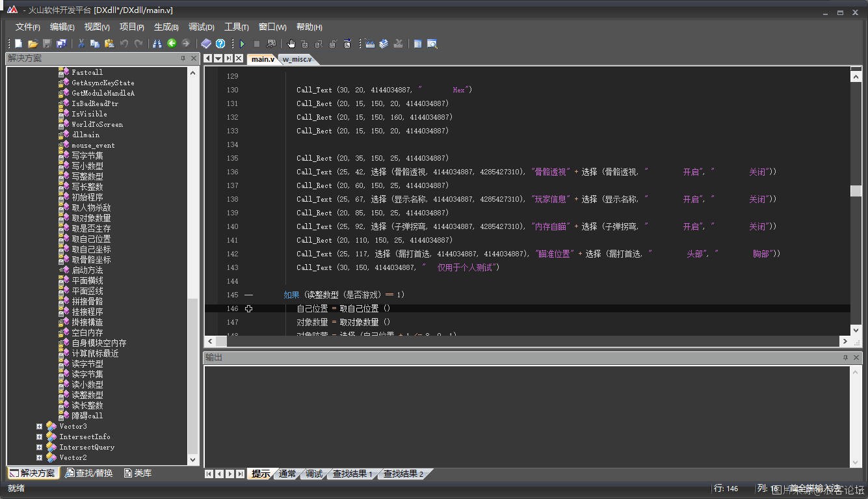Viewport: 868px width, 499px height.
Task: Select the 查找/替换 bottom panel tab
Action: tap(90, 473)
